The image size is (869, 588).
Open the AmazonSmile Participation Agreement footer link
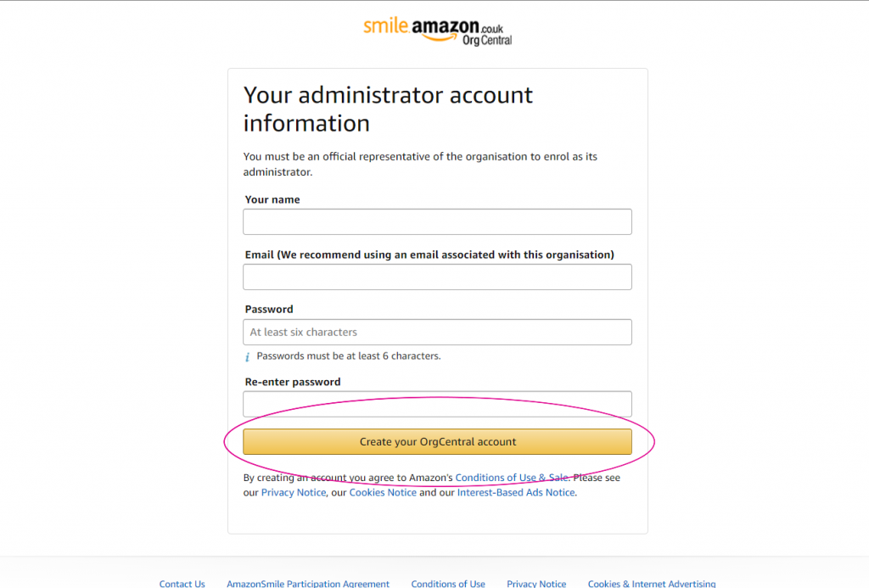[307, 583]
